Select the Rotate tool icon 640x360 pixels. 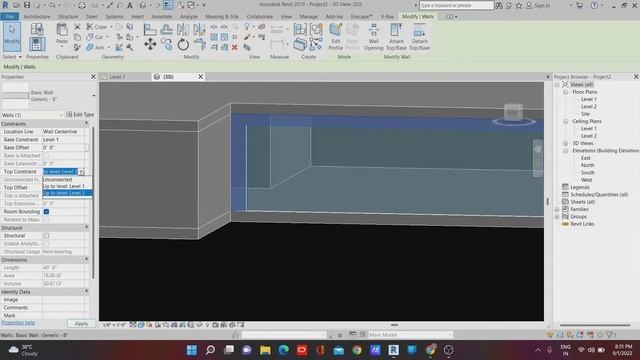click(x=183, y=44)
